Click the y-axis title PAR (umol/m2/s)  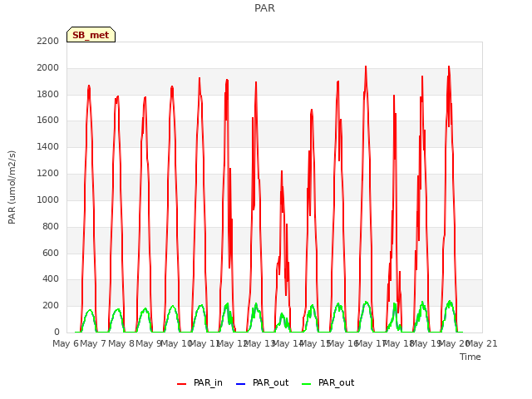[x=12, y=187]
